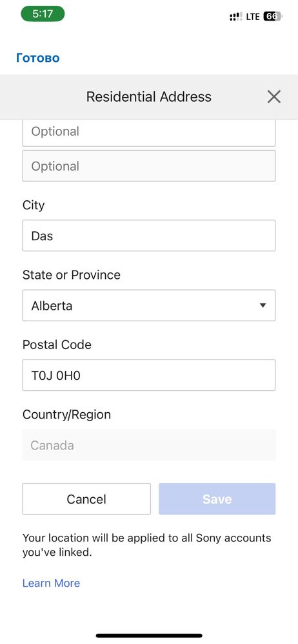Open the Learn More link
This screenshot has height=644, width=298.
coord(51,583)
